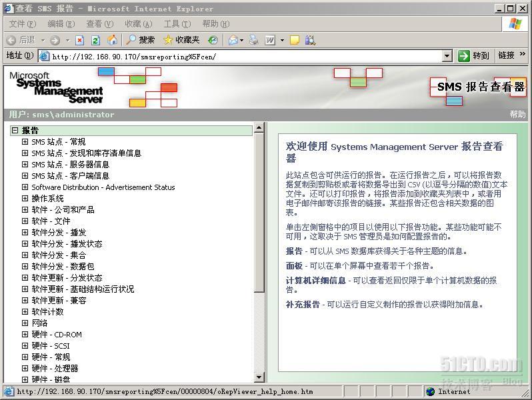Open the 查看(V) menu

(x=100, y=24)
